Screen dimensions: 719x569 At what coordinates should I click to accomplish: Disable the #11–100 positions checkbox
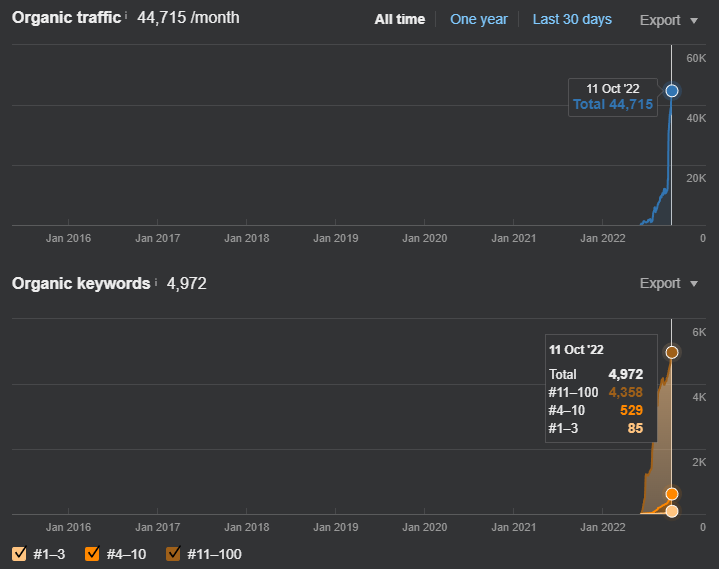(173, 554)
